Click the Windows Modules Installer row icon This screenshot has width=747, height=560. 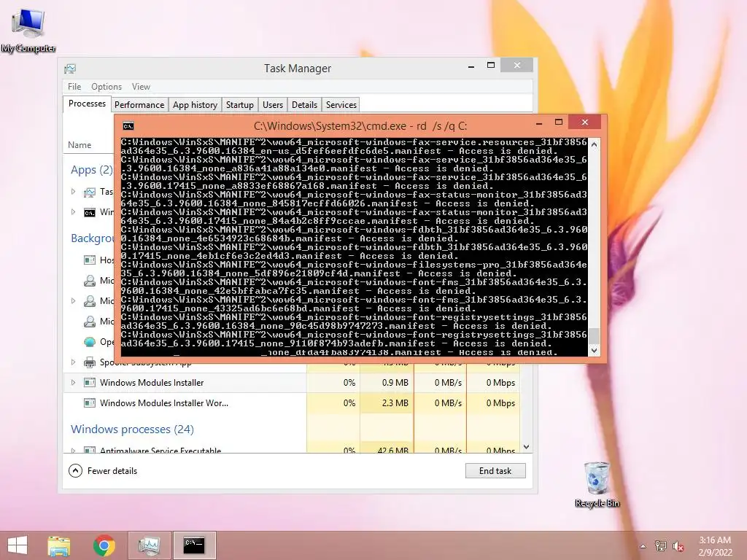coord(90,382)
